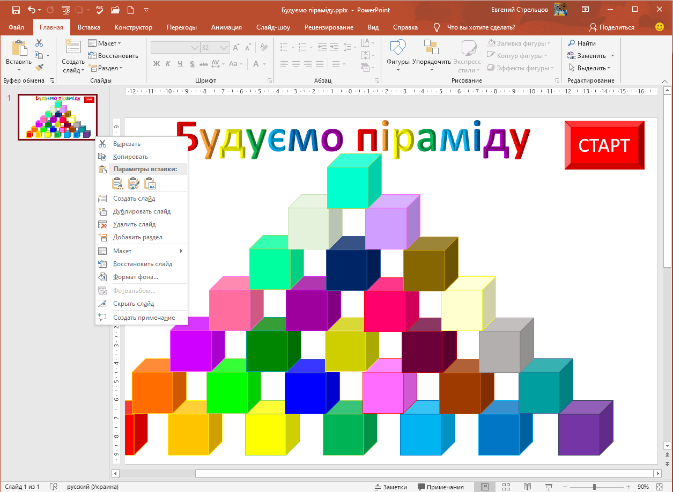This screenshot has width=673, height=492.
Task: Choose 'Скрыть слайд' from the context menu
Action: (x=135, y=303)
